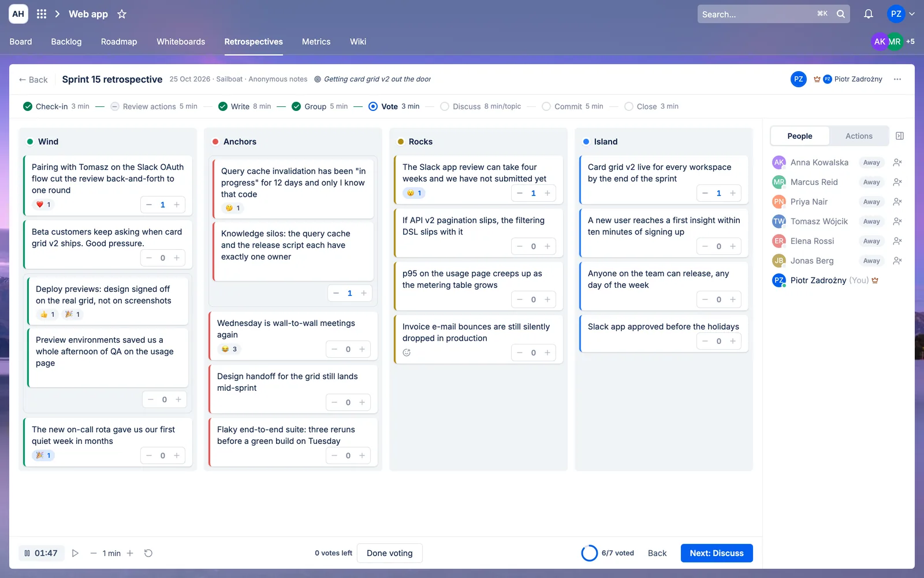The width and height of the screenshot is (924, 578).
Task: Switch to the People tab
Action: click(800, 136)
